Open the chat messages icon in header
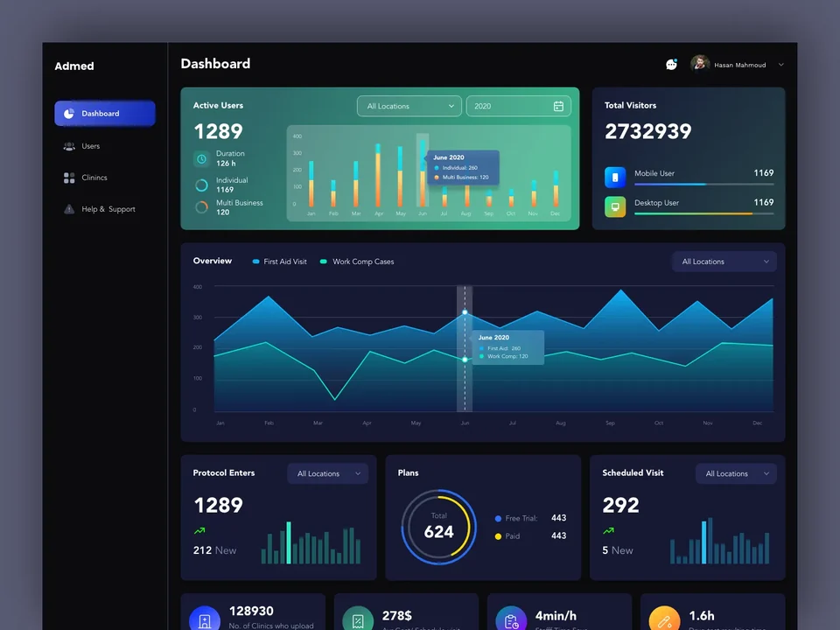The width and height of the screenshot is (840, 630). 671,64
